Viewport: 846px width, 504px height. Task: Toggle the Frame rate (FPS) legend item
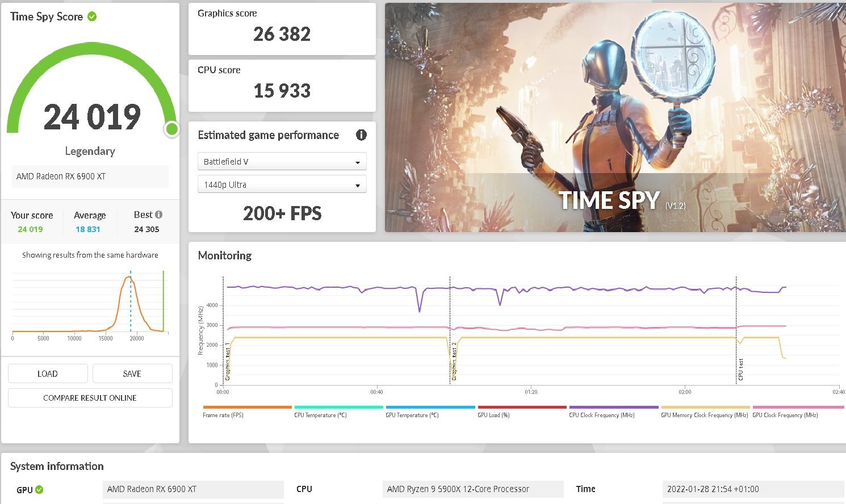tap(223, 415)
